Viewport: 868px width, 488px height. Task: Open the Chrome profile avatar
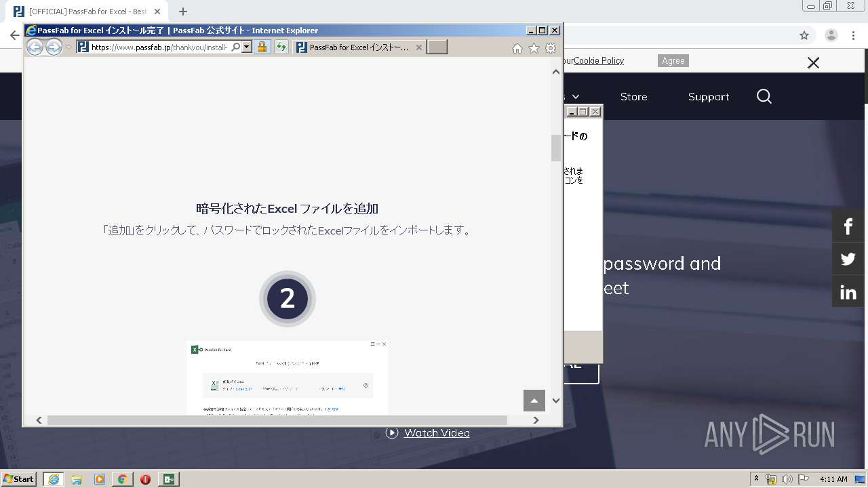click(x=831, y=35)
